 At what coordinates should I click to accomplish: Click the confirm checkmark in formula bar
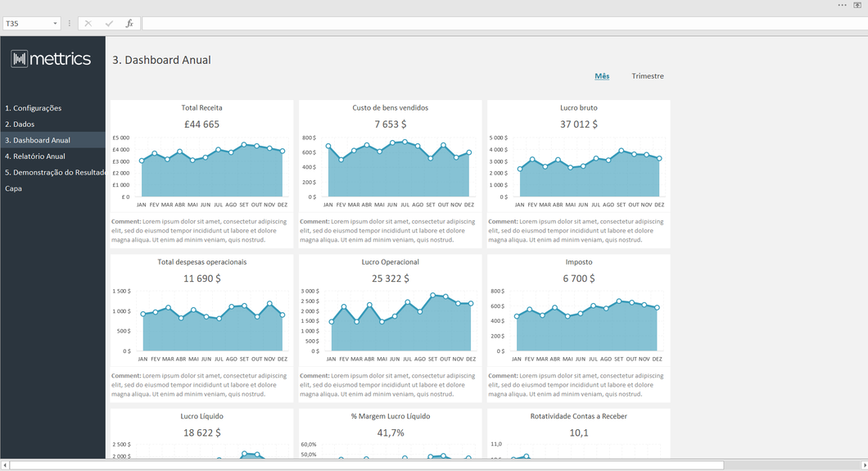[x=109, y=23]
